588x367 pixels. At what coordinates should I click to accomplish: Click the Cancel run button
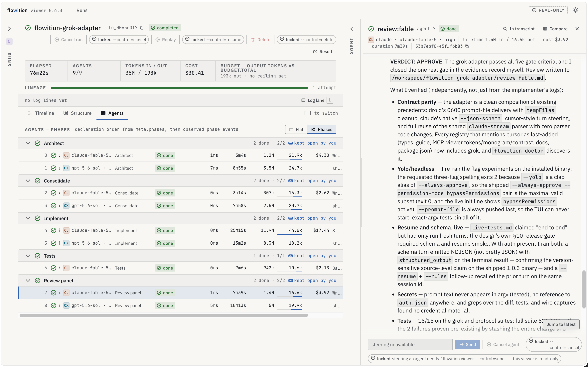point(69,40)
